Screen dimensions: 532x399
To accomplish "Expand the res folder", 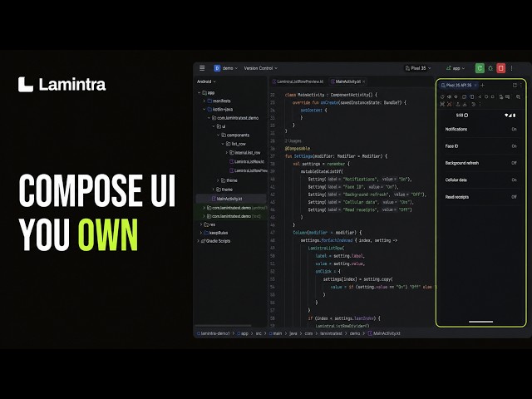I will point(201,224).
